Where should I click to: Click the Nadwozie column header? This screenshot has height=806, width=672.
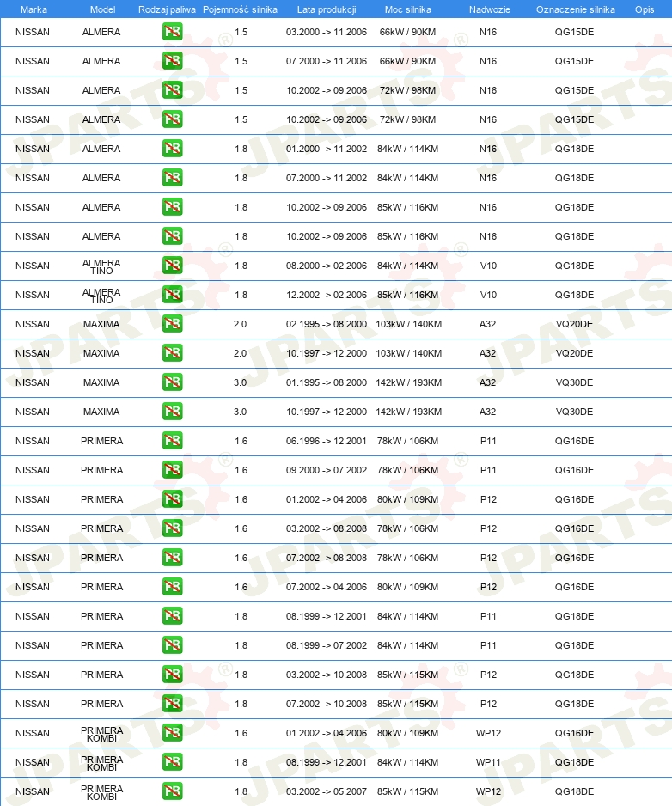[490, 9]
